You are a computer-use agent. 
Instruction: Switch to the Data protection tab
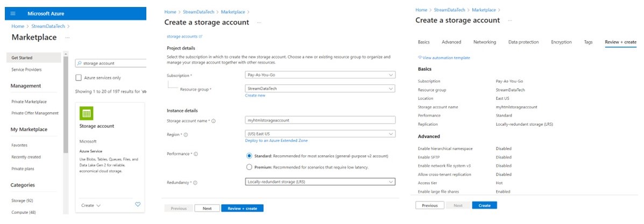(x=523, y=42)
